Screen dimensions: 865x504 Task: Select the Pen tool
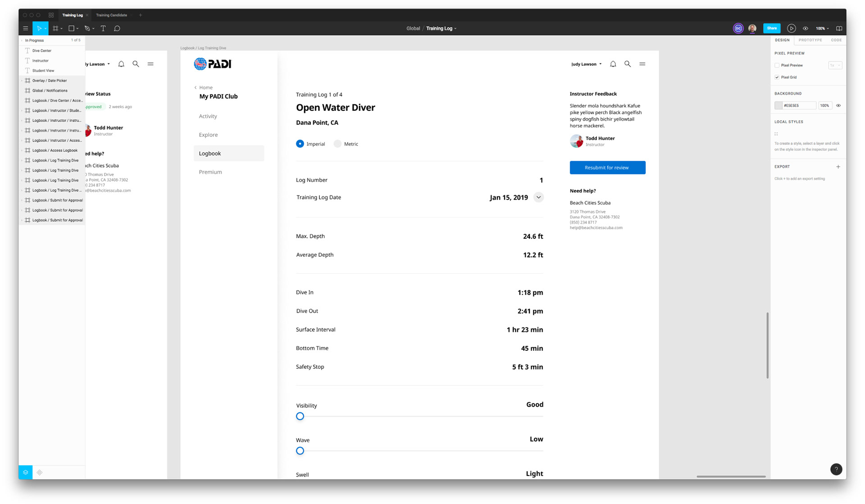click(87, 28)
